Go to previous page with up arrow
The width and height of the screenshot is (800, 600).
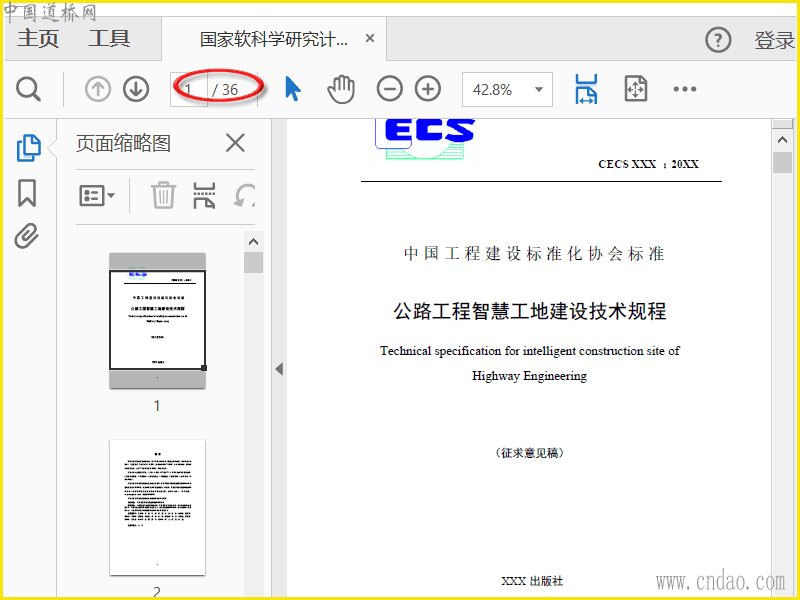pyautogui.click(x=98, y=89)
